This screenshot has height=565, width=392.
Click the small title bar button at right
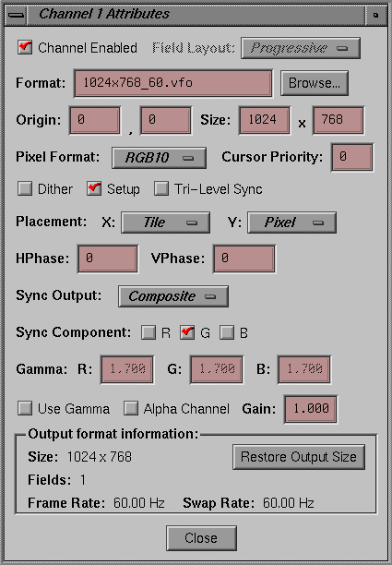[375, 15]
